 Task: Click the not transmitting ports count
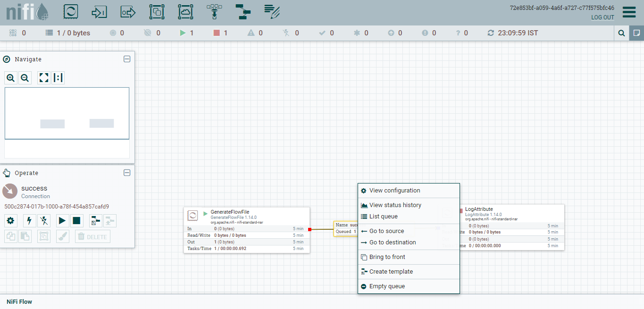(152, 33)
